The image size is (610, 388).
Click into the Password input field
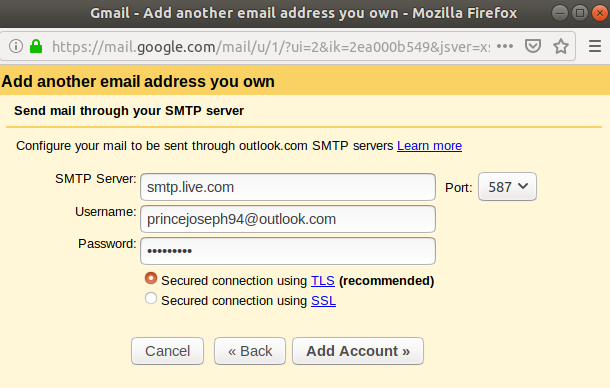pos(288,251)
